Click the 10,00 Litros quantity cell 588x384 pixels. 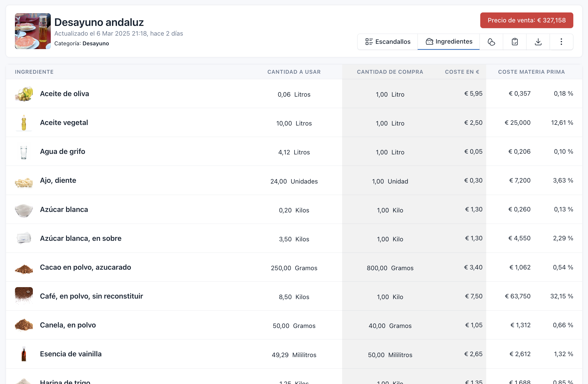tap(294, 123)
